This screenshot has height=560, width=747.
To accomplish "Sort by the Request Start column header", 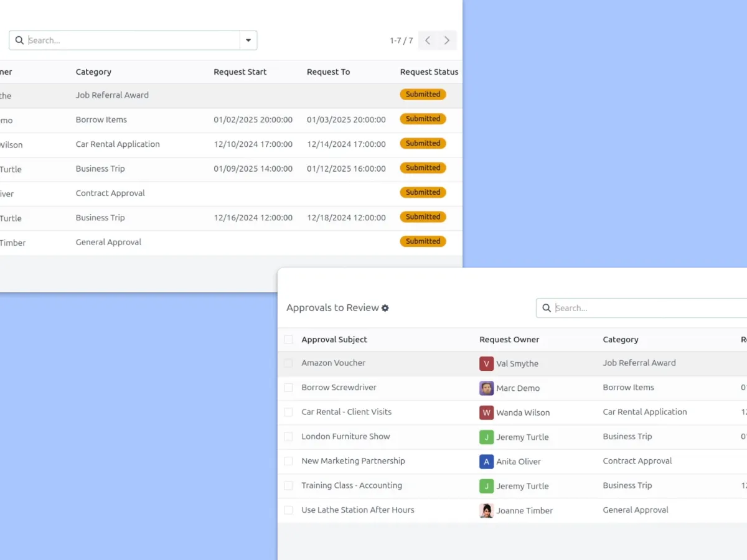I will [240, 72].
